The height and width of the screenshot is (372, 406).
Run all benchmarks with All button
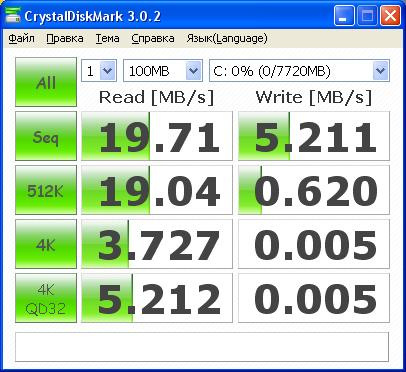(46, 82)
